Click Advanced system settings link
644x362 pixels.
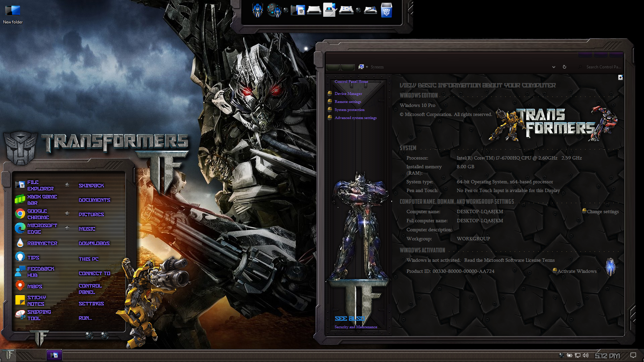pos(355,118)
